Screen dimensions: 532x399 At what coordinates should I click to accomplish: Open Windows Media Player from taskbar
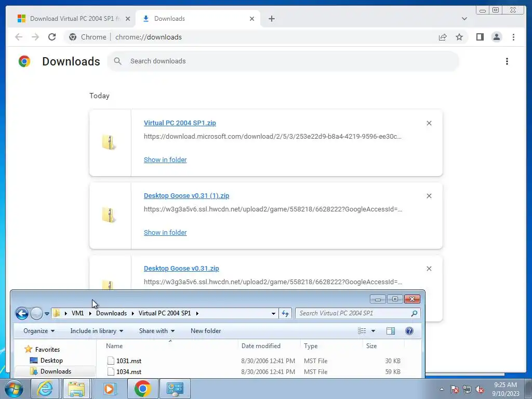109,389
